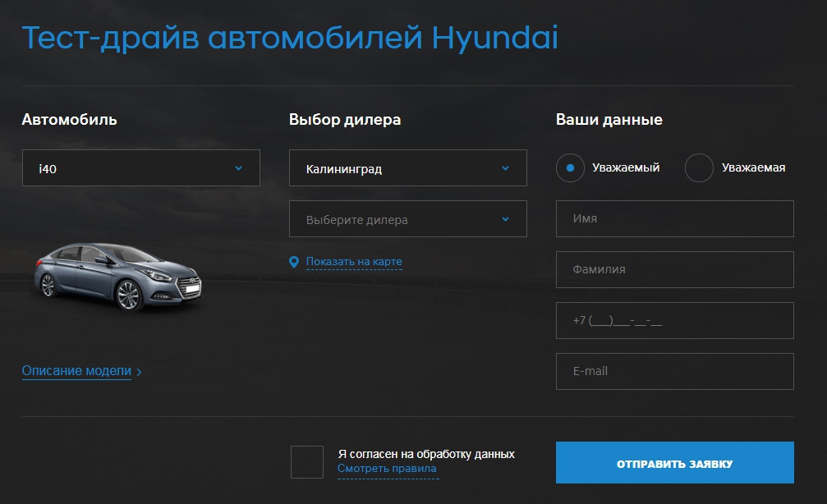The height and width of the screenshot is (504, 827).
Task: Click the arrow after Описание модели
Action: pyautogui.click(x=140, y=372)
